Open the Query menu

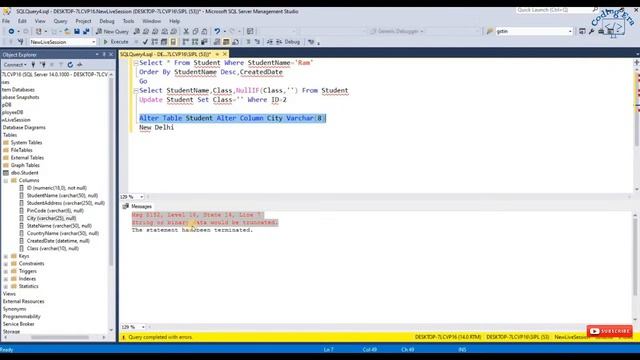60,21
